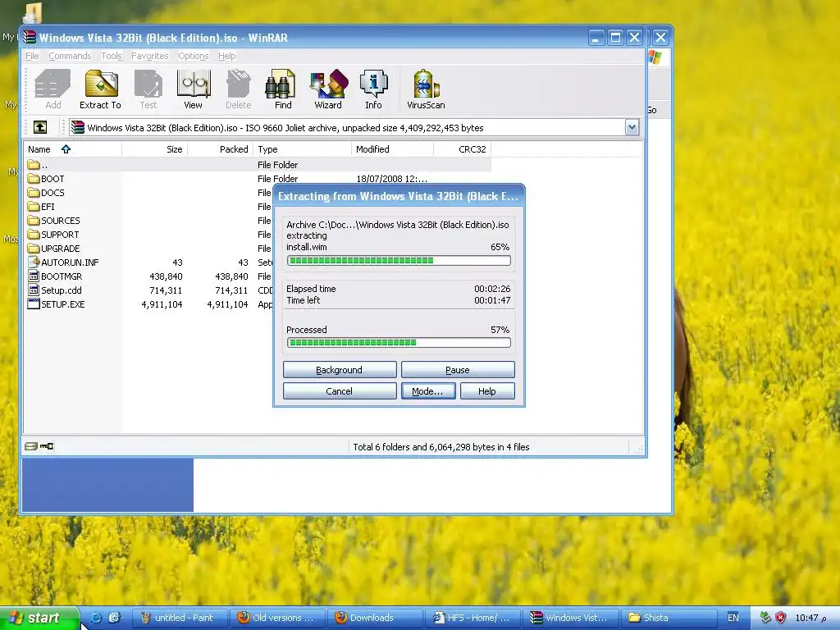Click the WinRAR title bar books icon

(30, 38)
